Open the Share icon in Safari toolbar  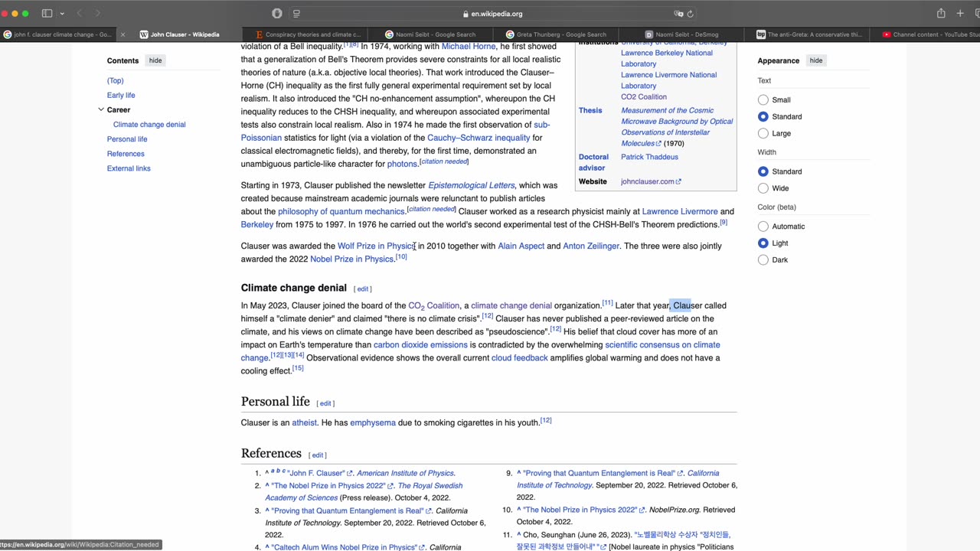coord(941,13)
